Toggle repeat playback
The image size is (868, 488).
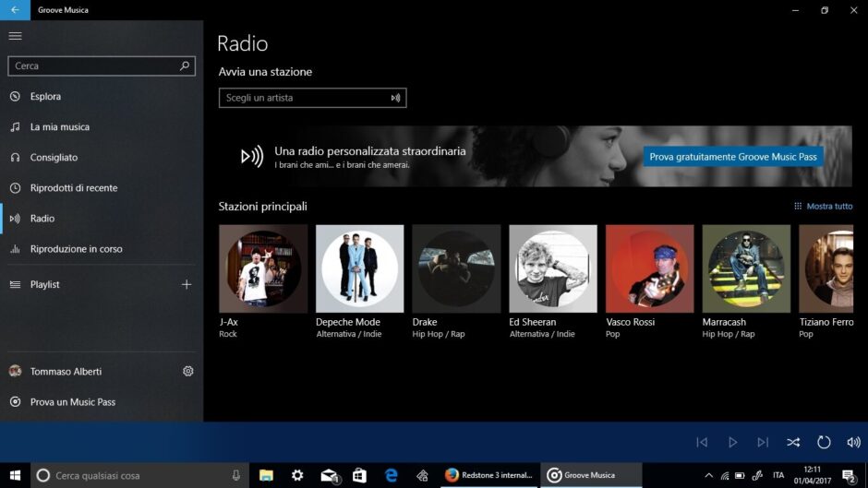click(824, 442)
